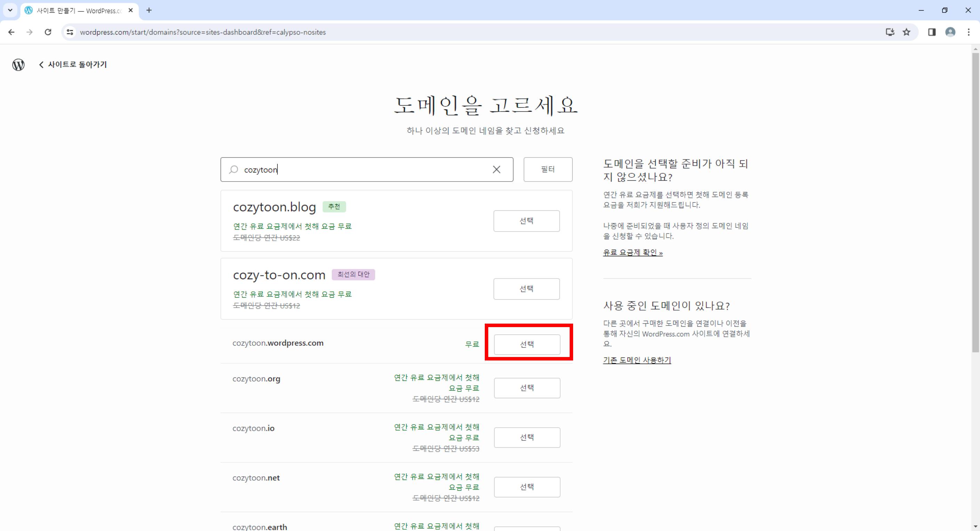Select the WordPress.com site creation tab
This screenshot has height=531, width=980.
(80, 10)
